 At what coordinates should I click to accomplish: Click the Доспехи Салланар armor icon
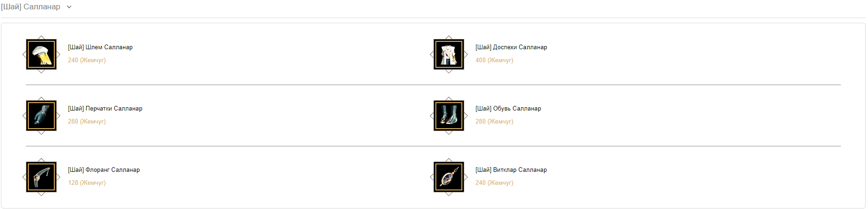[449, 54]
